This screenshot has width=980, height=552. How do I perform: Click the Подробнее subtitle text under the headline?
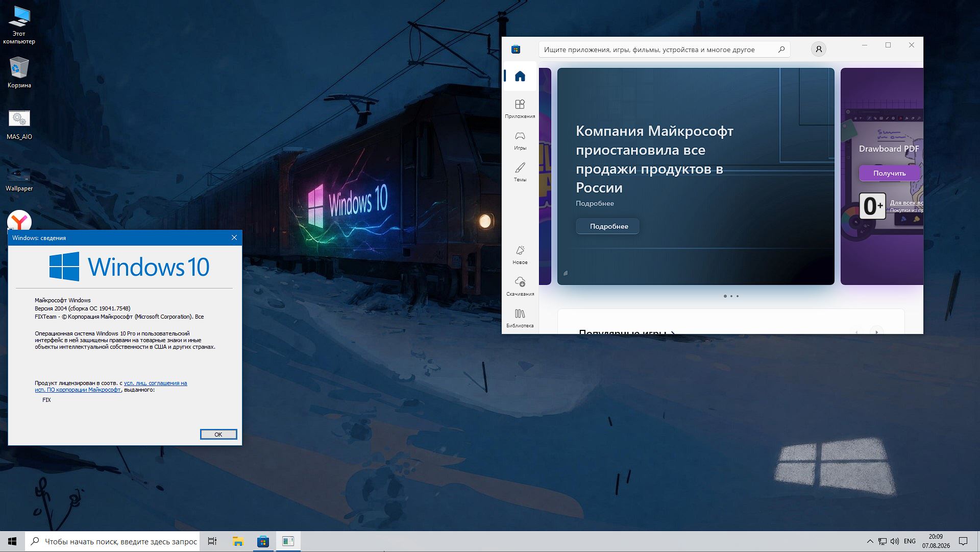tap(595, 203)
